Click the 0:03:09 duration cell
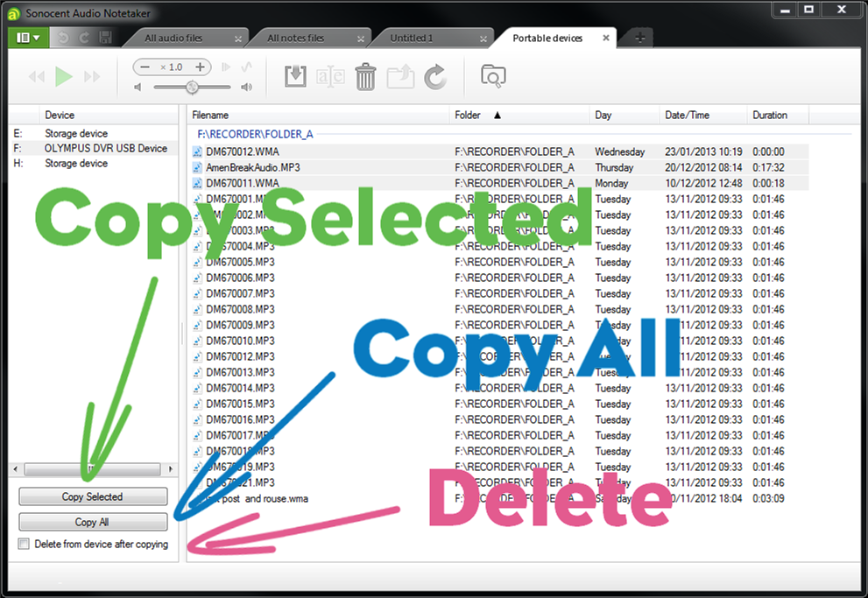Screen dimensions: 868x598 [x=768, y=498]
